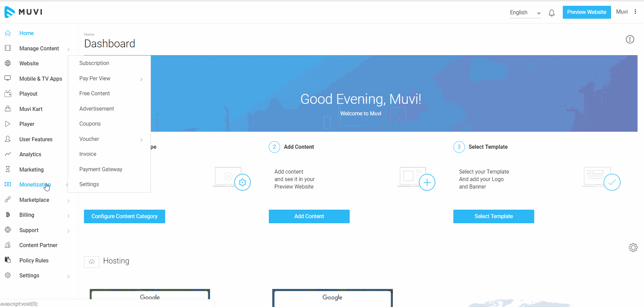Click the Settings gear icon in sidebar
This screenshot has width=644, height=307.
tap(8, 275)
